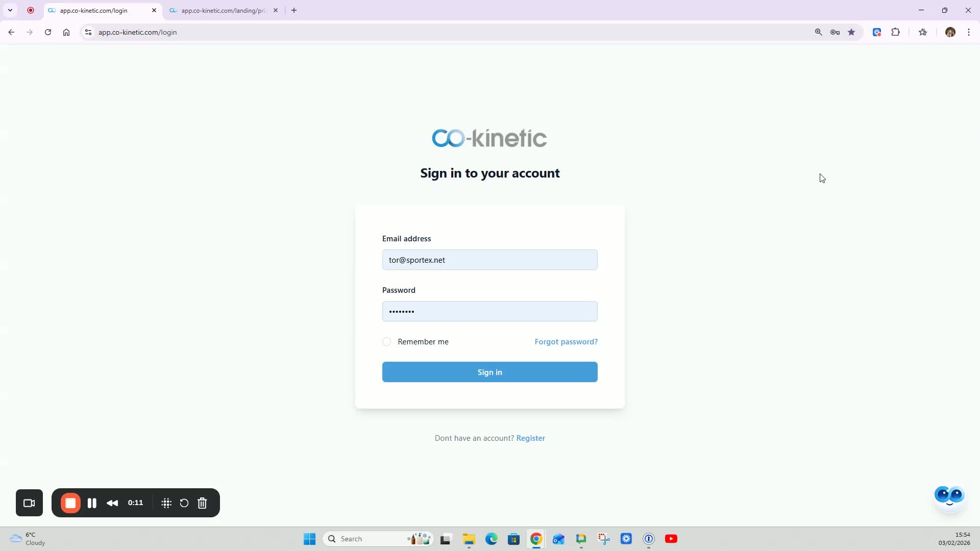The height and width of the screenshot is (551, 980).
Task: Open the Extensions puzzle menu
Action: [895, 32]
